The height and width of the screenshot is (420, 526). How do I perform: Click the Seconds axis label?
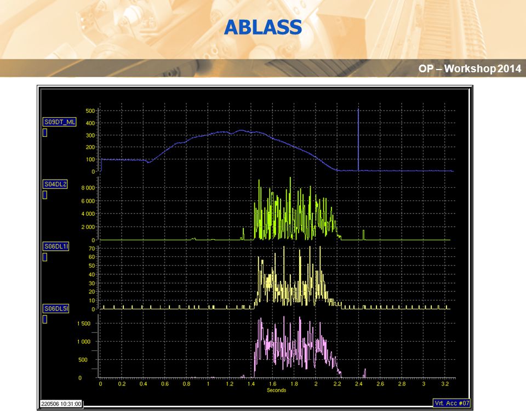(276, 390)
